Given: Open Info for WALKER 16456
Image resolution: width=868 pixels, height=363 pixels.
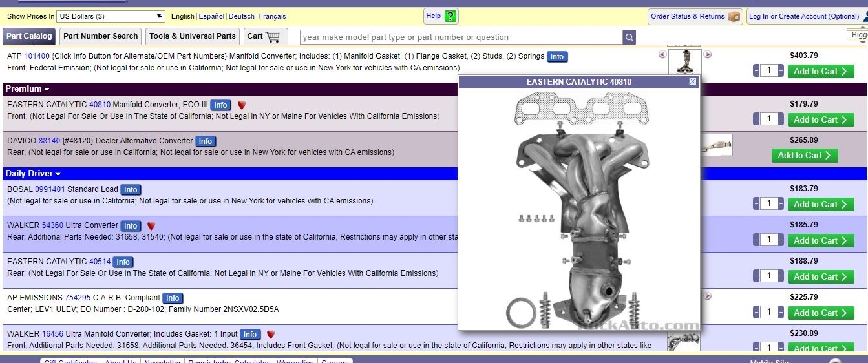Looking at the screenshot, I should point(250,335).
